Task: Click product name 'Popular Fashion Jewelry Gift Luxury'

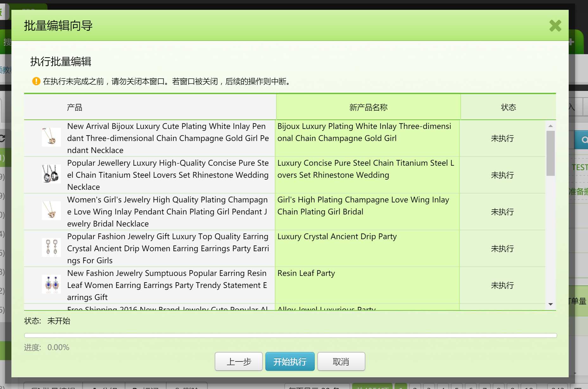Action: click(168, 248)
